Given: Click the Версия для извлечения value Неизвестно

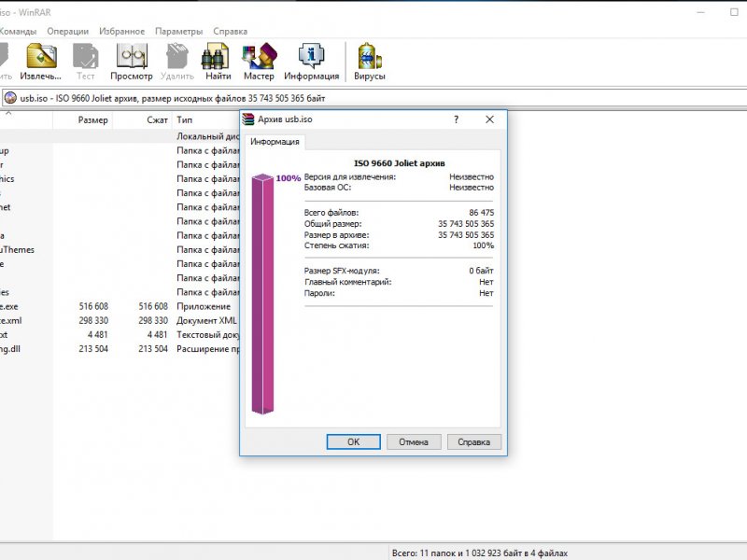Looking at the screenshot, I should point(472,176).
